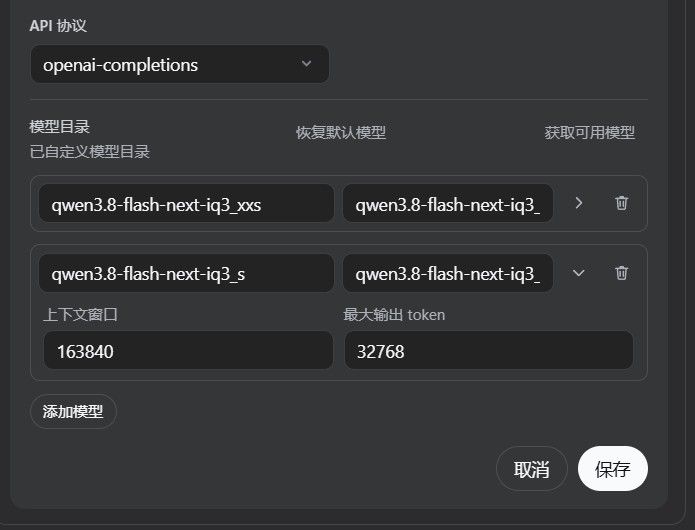Click the 上下文窗口 field showing 163840

click(x=188, y=350)
